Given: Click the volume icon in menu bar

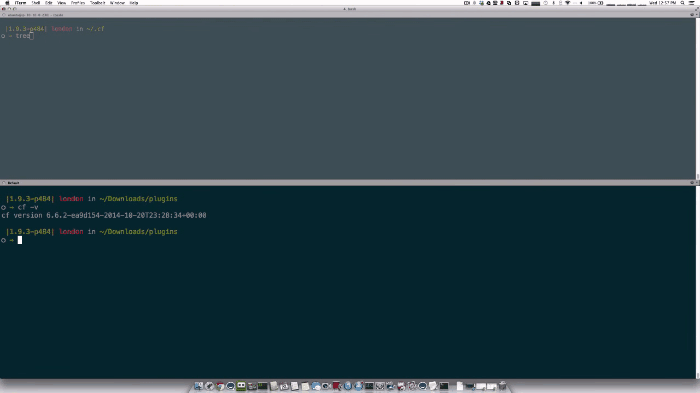Looking at the screenshot, I should click(x=581, y=3).
